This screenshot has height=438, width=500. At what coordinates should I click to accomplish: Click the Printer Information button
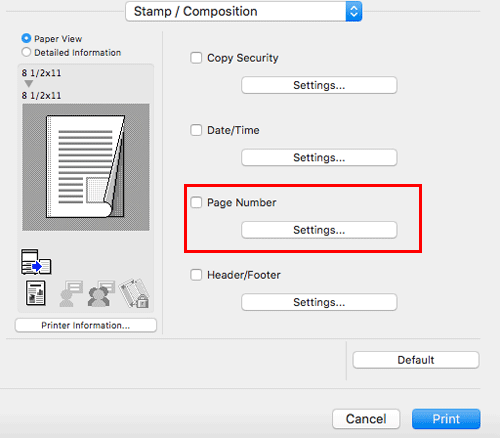tap(86, 325)
